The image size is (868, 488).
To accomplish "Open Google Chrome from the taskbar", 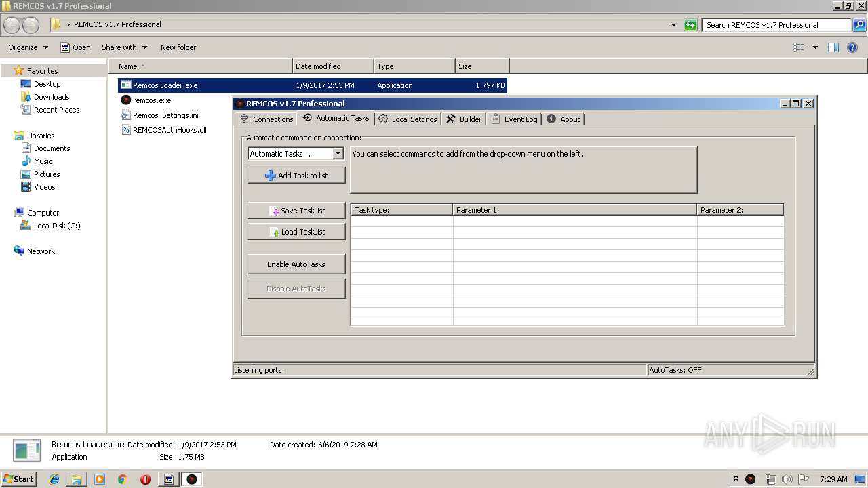I will point(123,479).
